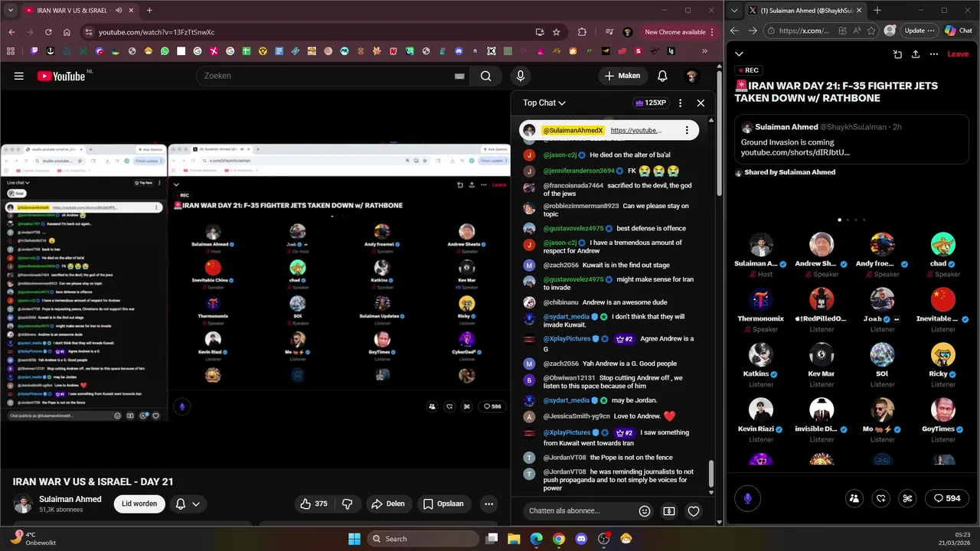Click the Super Chat dollar icon
The image size is (980, 551).
tap(669, 511)
